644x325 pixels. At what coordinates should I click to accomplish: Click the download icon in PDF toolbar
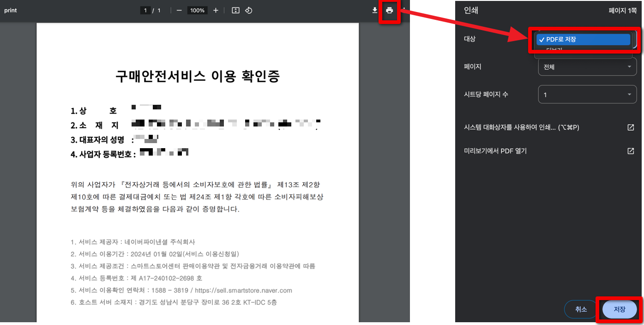tap(375, 10)
